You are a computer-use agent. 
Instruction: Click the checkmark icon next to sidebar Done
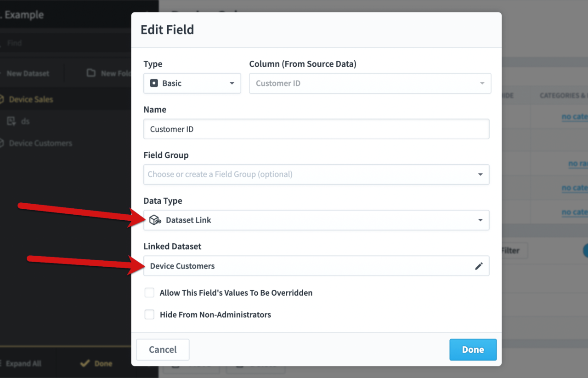(84, 363)
